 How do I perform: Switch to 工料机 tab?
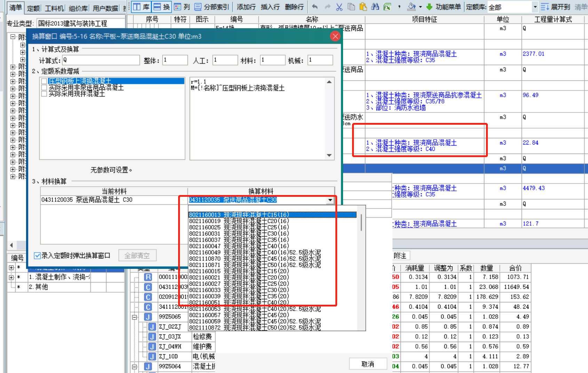54,8
